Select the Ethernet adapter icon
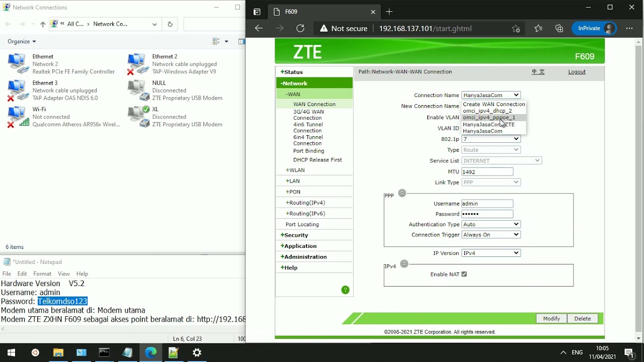644x362 pixels. click(18, 64)
